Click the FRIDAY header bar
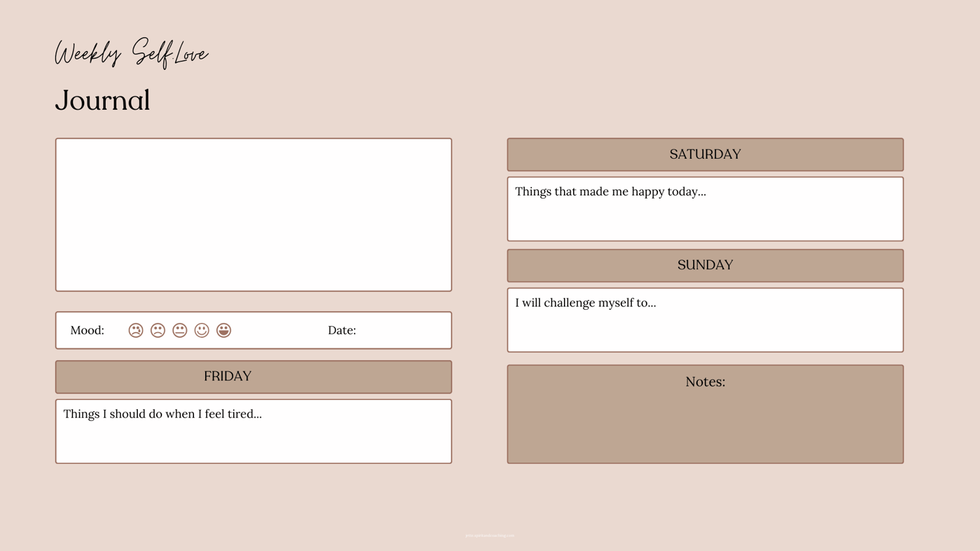The height and width of the screenshot is (551, 980). click(x=253, y=376)
